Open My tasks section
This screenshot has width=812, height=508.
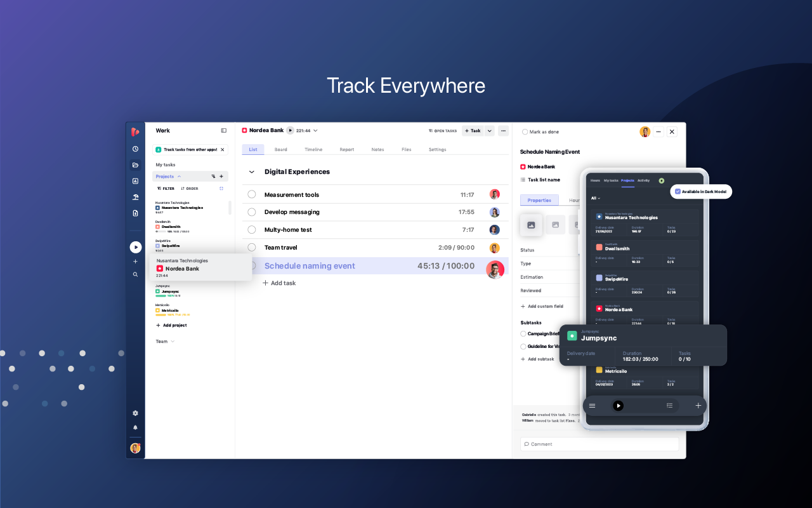(166, 164)
